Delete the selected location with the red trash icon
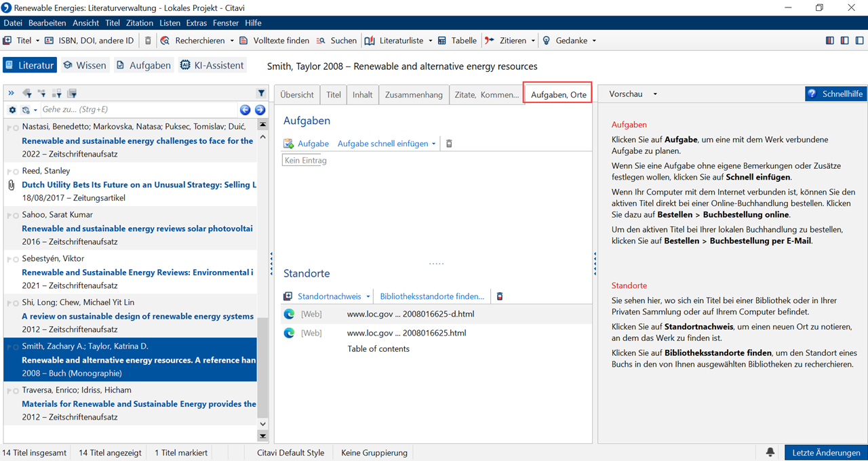The width and height of the screenshot is (868, 461). [x=500, y=296]
